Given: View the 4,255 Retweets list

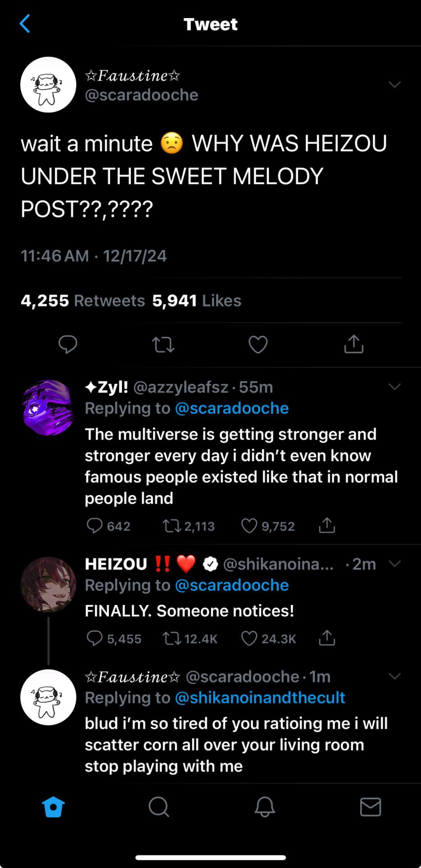Looking at the screenshot, I should (83, 301).
